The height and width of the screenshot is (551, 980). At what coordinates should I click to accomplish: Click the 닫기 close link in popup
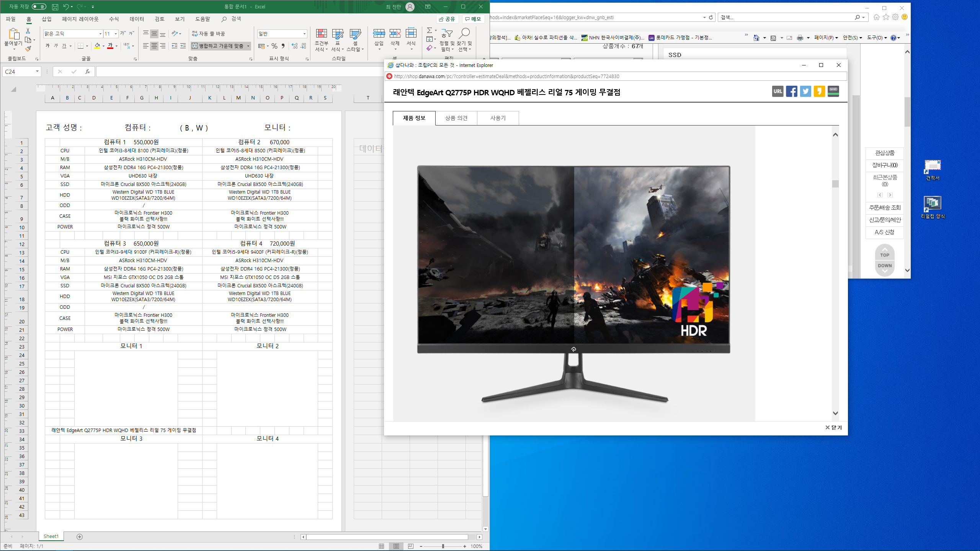point(833,427)
